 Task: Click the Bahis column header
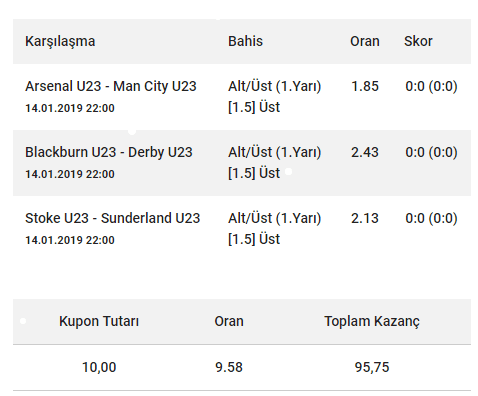[245, 41]
